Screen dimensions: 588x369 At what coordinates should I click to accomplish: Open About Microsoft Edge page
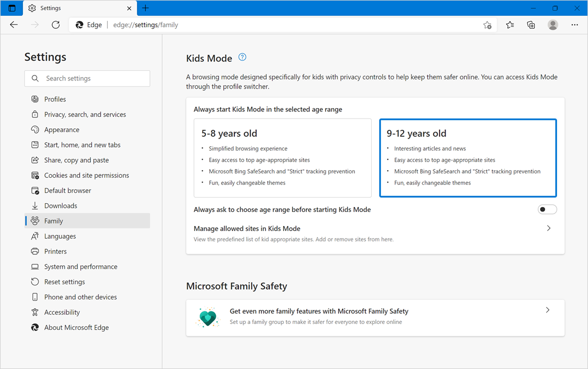(76, 328)
